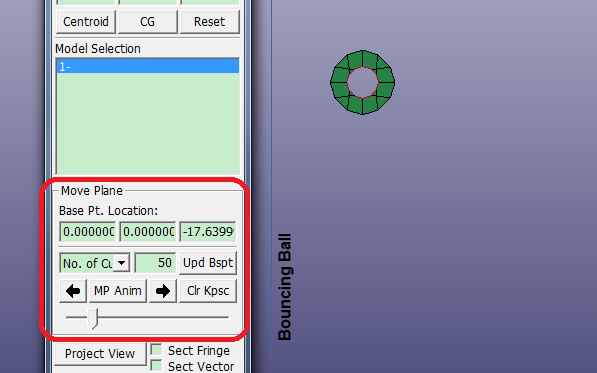The image size is (597, 373).
Task: Click the Project View button
Action: pos(100,354)
